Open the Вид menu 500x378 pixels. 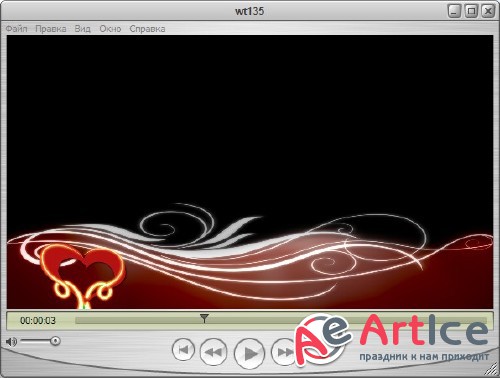click(x=82, y=29)
